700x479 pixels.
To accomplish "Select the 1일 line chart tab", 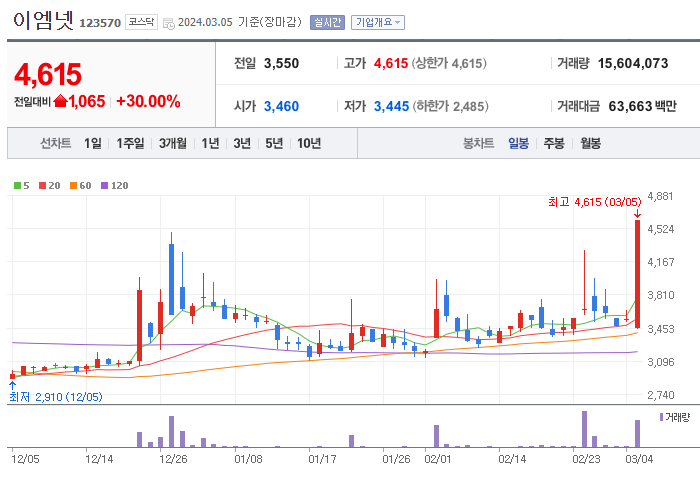I will (93, 143).
